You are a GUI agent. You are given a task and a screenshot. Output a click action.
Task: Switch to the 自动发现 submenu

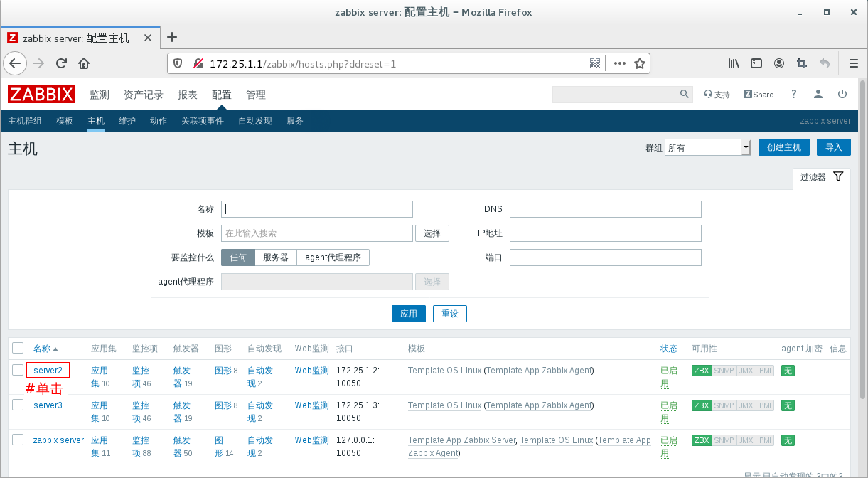click(x=255, y=121)
